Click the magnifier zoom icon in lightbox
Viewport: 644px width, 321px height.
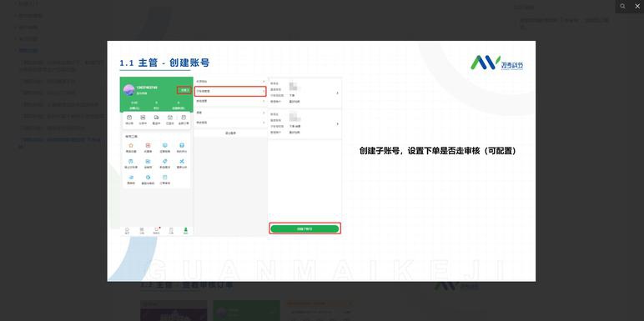622,6
